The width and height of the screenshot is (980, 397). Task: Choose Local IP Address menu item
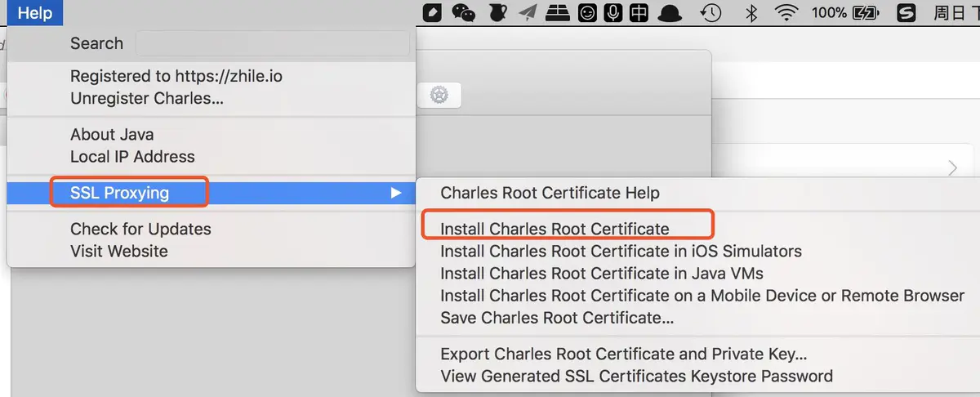[x=132, y=156]
